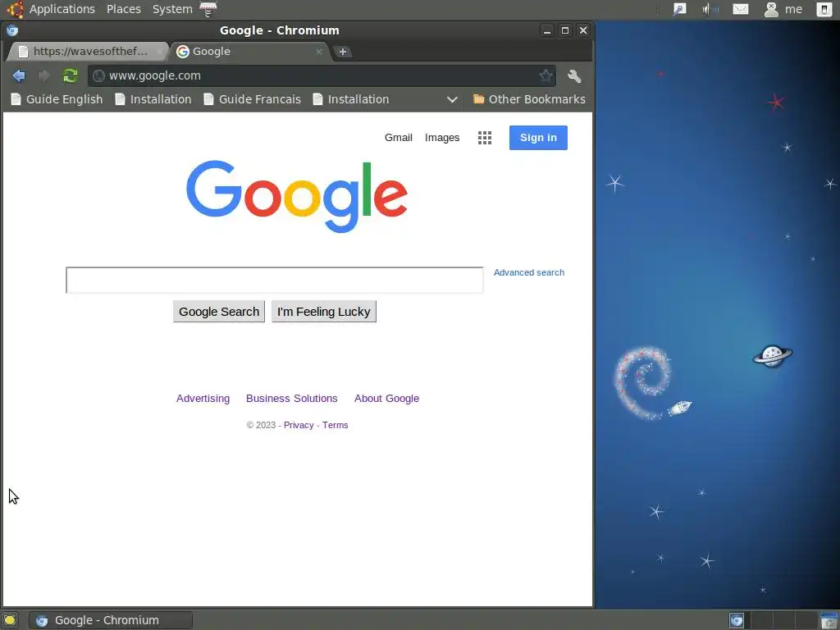Screen dimensions: 840x630
Task: Select the Google tab
Action: tap(249, 52)
